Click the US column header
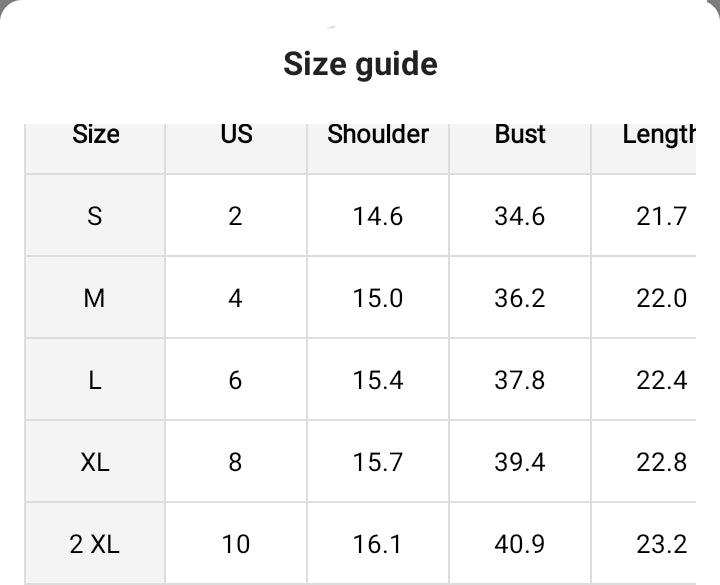The image size is (720, 585). coord(236,135)
